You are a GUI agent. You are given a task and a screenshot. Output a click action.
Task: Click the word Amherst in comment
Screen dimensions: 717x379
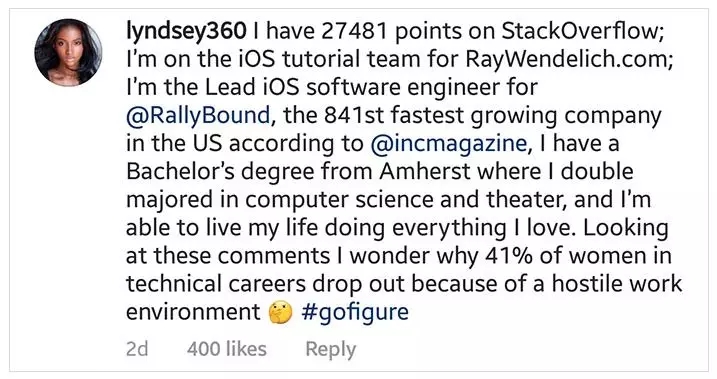coord(424,172)
